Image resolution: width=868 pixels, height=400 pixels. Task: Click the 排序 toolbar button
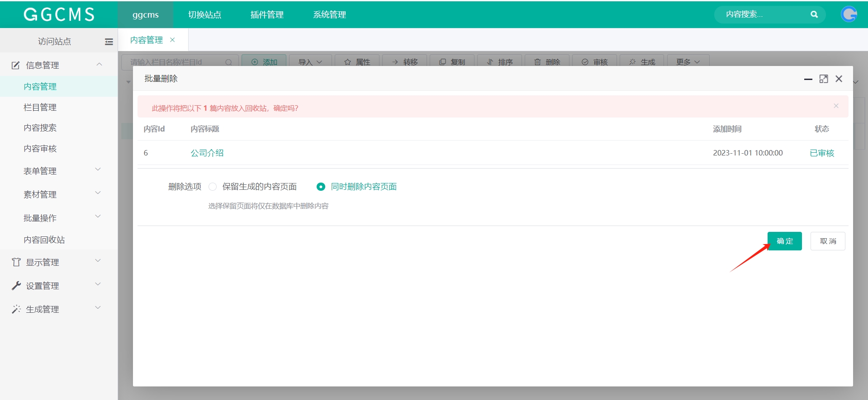(500, 61)
